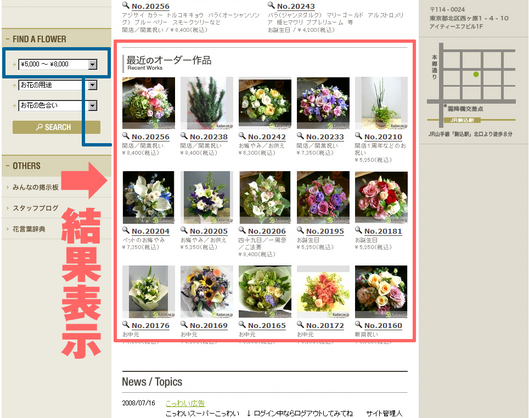Image resolution: width=529 pixels, height=418 pixels.
Task: Open the No.20206 link
Action: [267, 231]
